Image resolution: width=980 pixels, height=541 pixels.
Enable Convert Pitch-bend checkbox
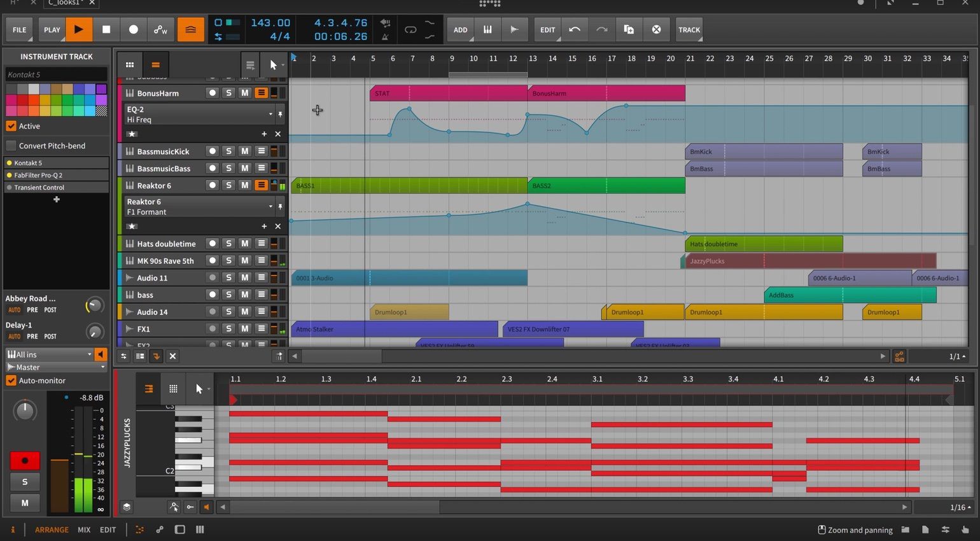point(11,146)
